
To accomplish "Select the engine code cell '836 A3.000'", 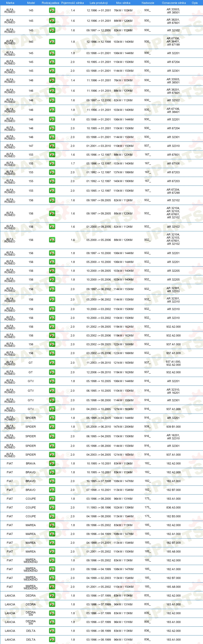I will pos(173,507).
